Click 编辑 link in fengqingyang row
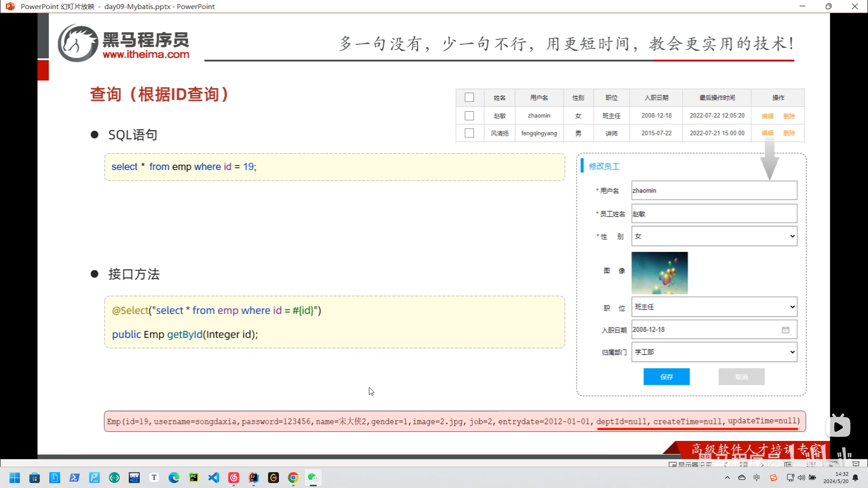The width and height of the screenshot is (868, 488). 768,133
